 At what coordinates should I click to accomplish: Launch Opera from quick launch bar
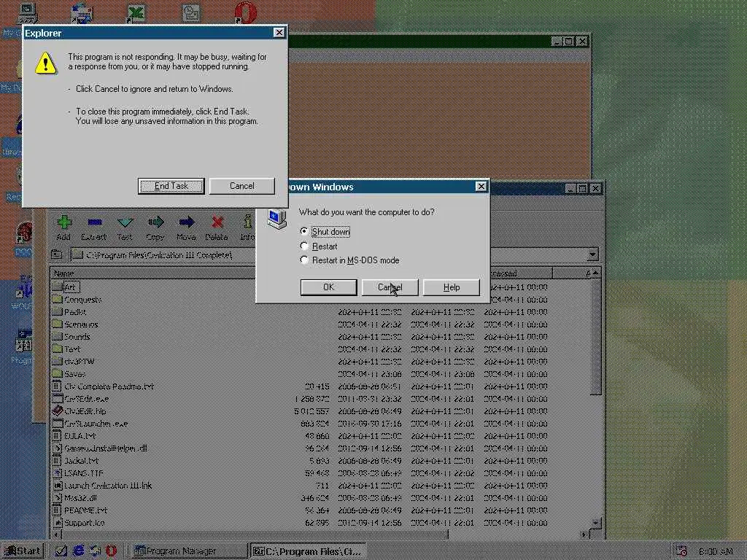pyautogui.click(x=111, y=551)
